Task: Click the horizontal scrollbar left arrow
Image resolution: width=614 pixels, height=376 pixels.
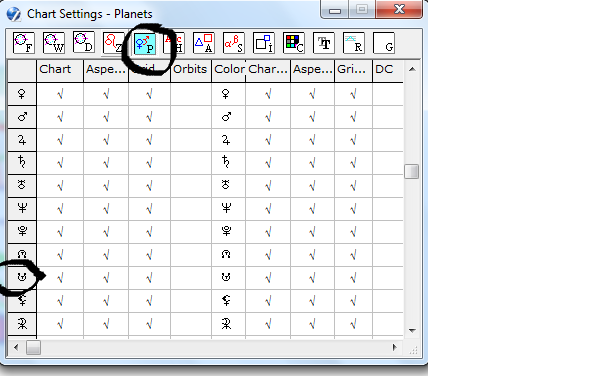Action: coord(16,347)
